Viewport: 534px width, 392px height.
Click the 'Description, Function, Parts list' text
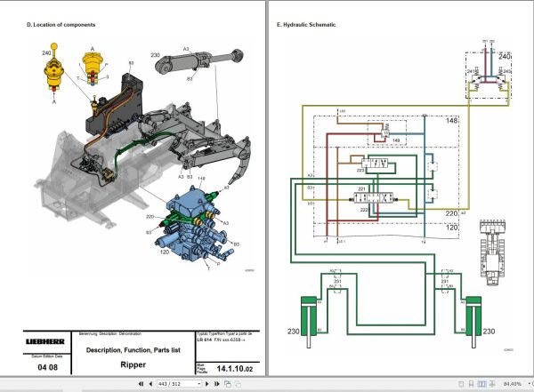pyautogui.click(x=133, y=350)
